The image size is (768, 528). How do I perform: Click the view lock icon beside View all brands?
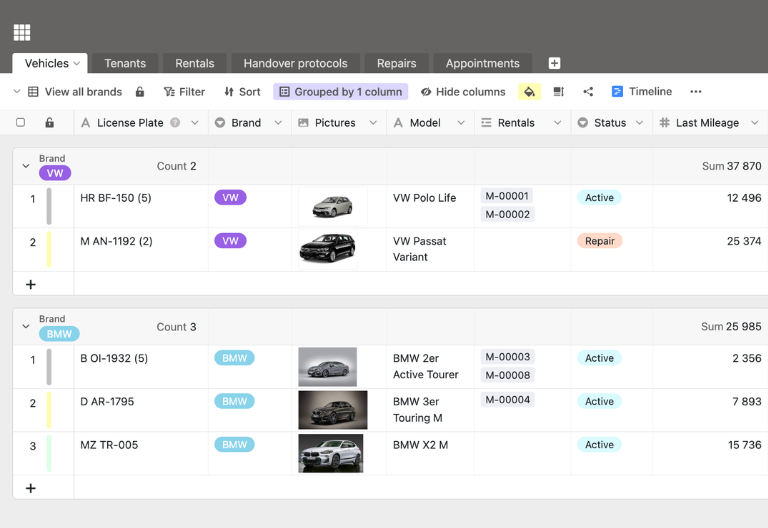tap(140, 92)
